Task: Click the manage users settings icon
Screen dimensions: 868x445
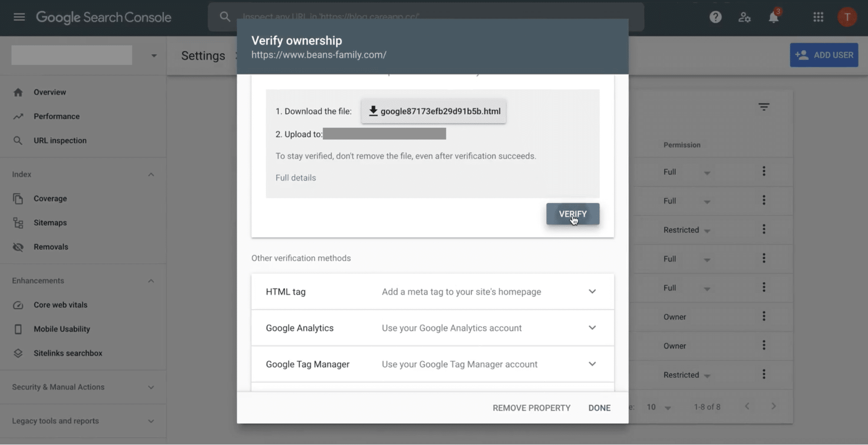Action: [x=744, y=17]
